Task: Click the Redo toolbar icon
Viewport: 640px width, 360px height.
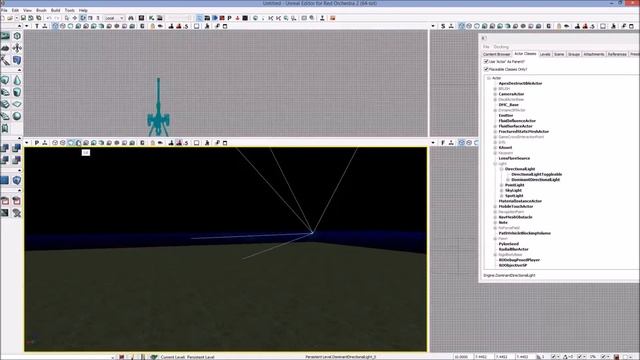Action: point(57,18)
